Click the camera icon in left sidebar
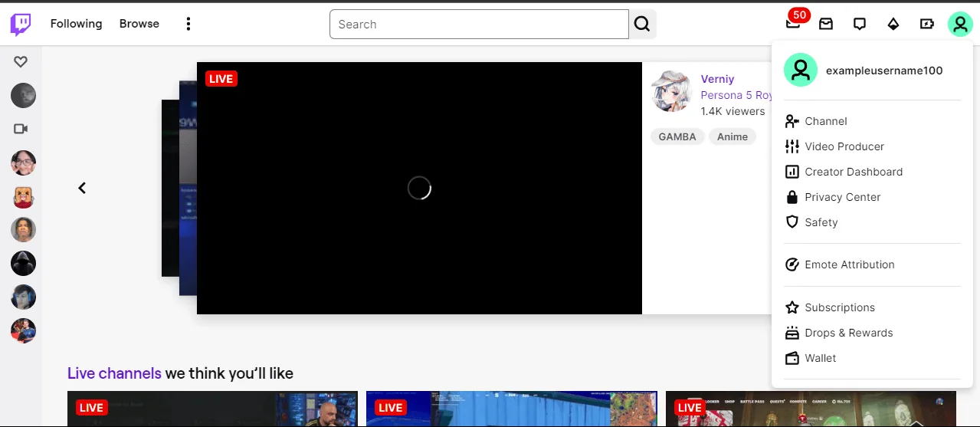 21,129
